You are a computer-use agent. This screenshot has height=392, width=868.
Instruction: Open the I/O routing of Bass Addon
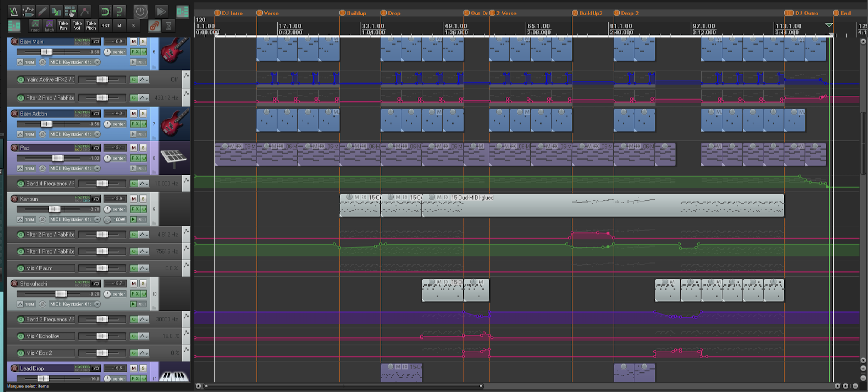coord(96,114)
